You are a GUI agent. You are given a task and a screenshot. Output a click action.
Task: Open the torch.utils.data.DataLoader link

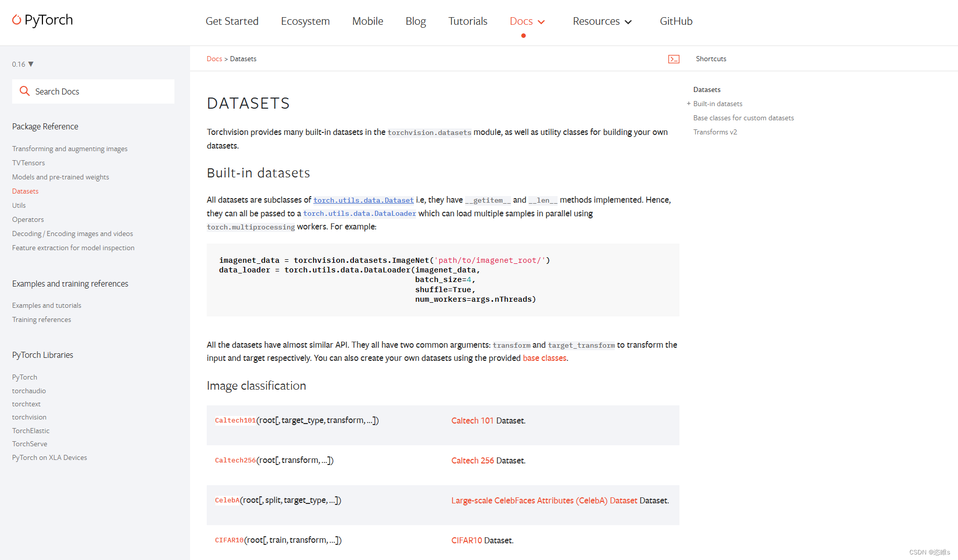pos(359,213)
